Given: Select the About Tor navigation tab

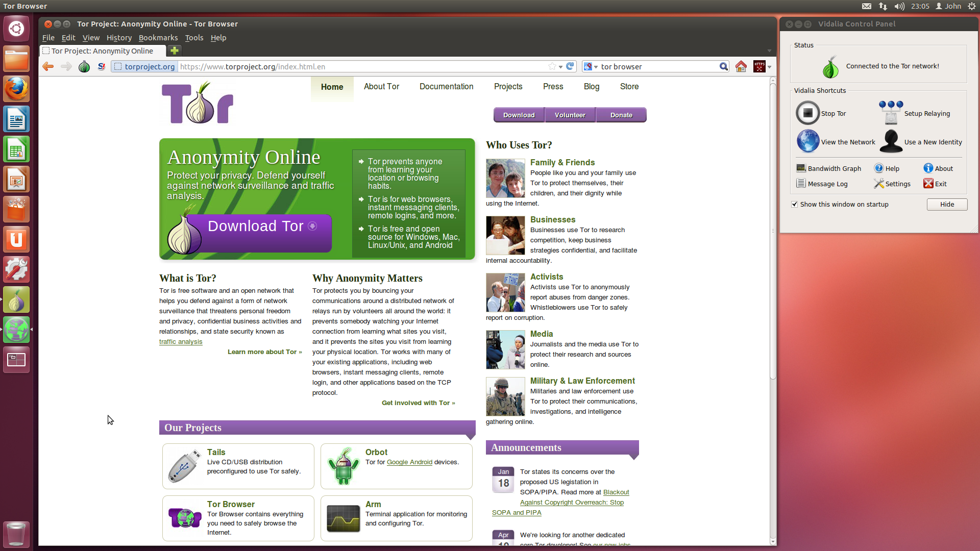Looking at the screenshot, I should click(381, 86).
